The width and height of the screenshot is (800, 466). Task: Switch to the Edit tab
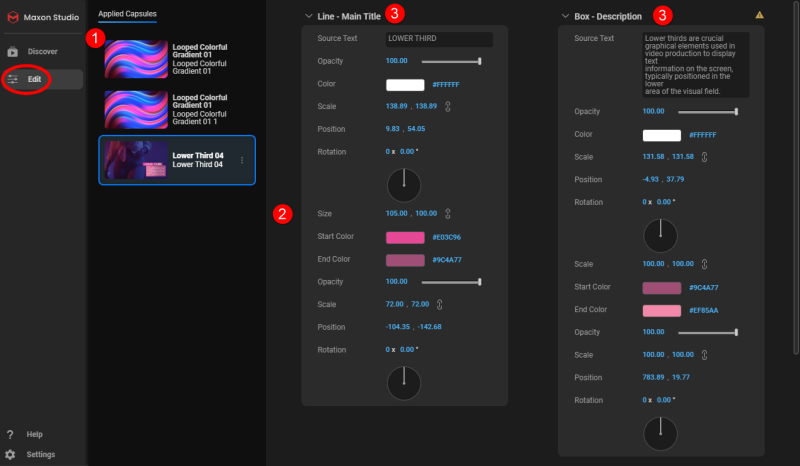click(x=42, y=78)
